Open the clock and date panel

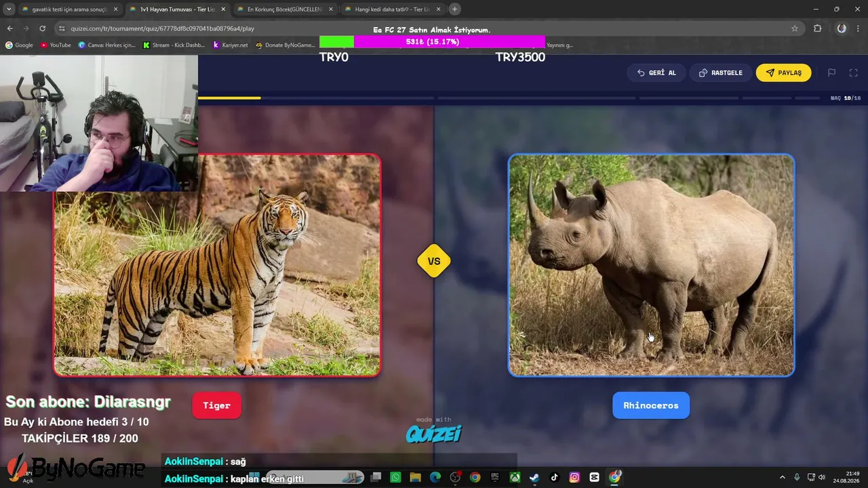click(847, 477)
